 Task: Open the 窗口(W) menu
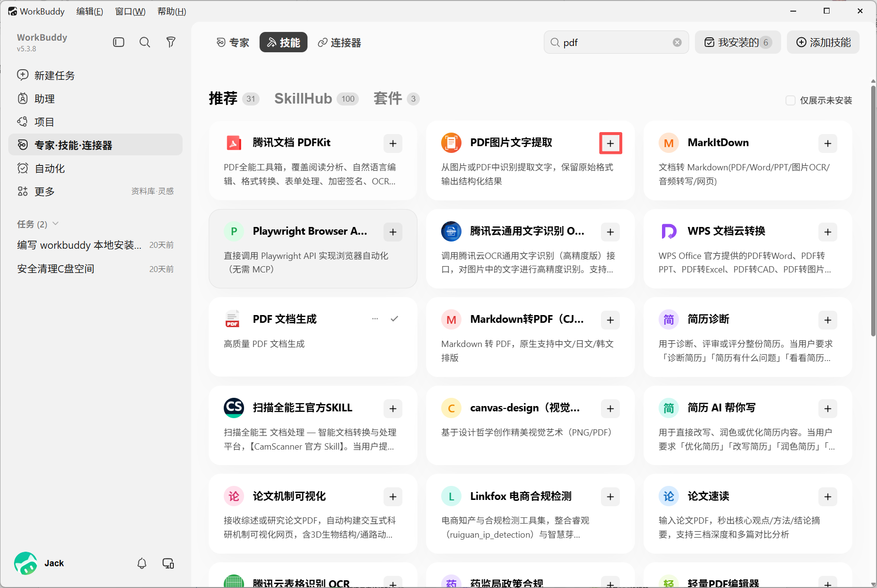point(130,12)
